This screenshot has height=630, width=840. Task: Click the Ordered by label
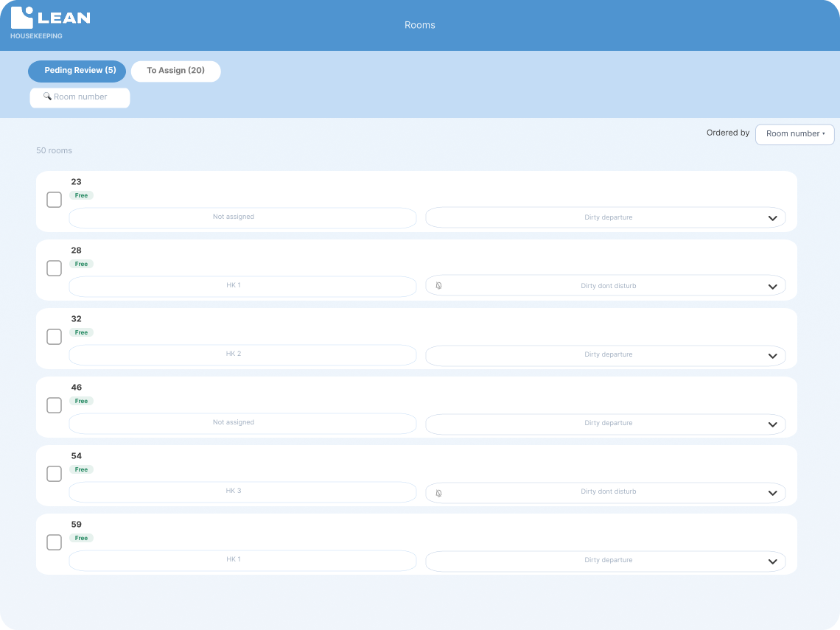point(727,133)
